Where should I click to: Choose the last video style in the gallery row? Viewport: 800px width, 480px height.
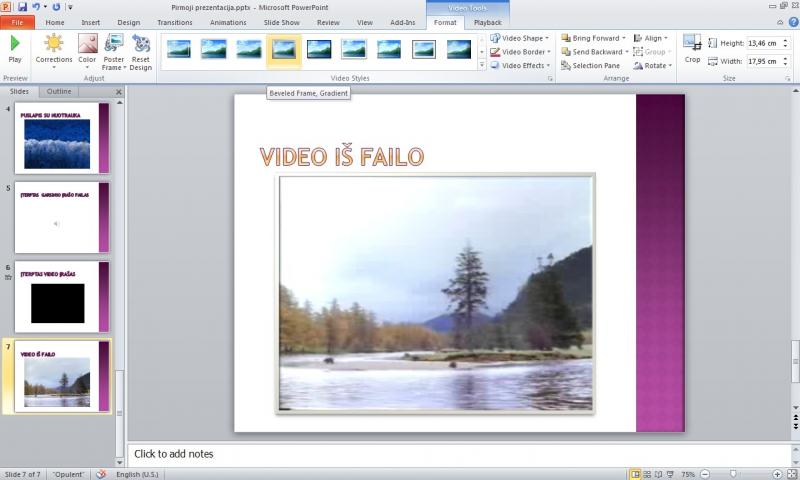[x=459, y=49]
